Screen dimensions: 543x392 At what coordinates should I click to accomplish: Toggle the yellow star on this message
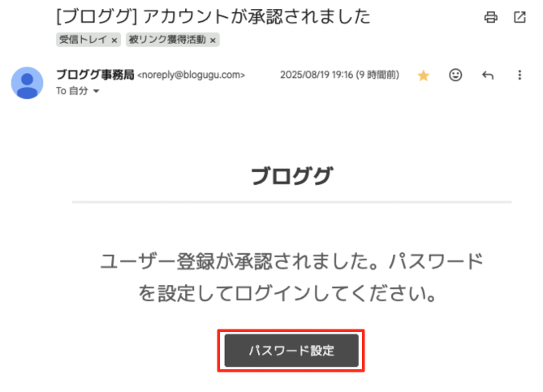coord(423,75)
